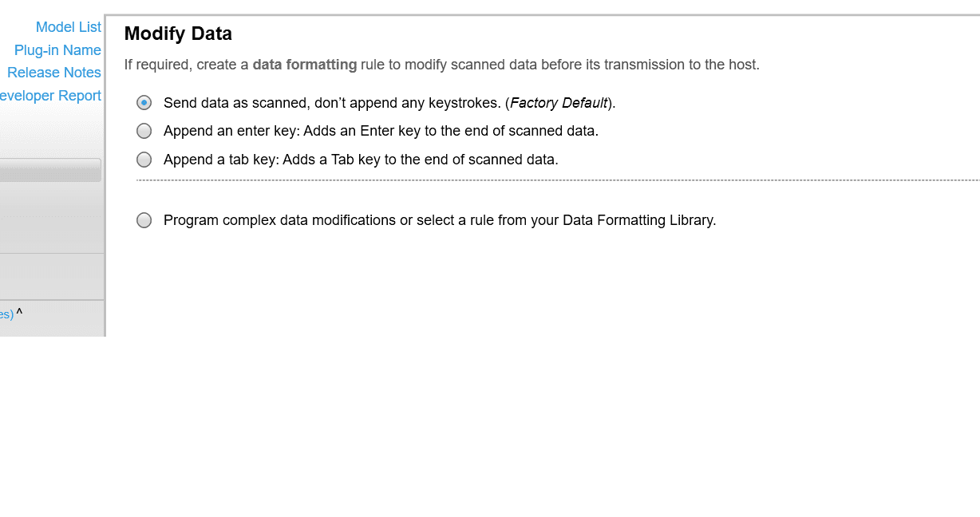
Task: Enable the 'Append an enter key' radio button
Action: coord(144,131)
